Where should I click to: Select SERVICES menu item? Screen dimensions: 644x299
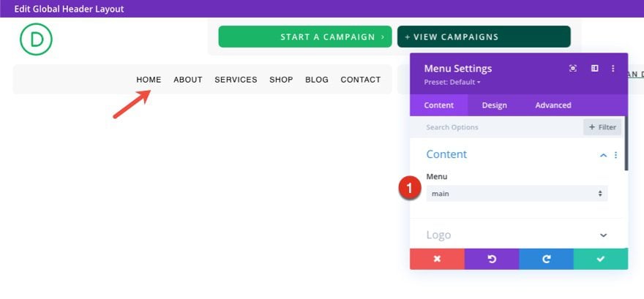pos(236,80)
